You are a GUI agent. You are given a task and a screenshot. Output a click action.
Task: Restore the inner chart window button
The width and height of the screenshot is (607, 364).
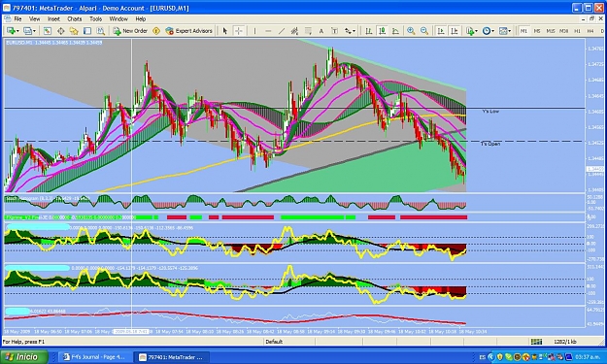point(591,19)
